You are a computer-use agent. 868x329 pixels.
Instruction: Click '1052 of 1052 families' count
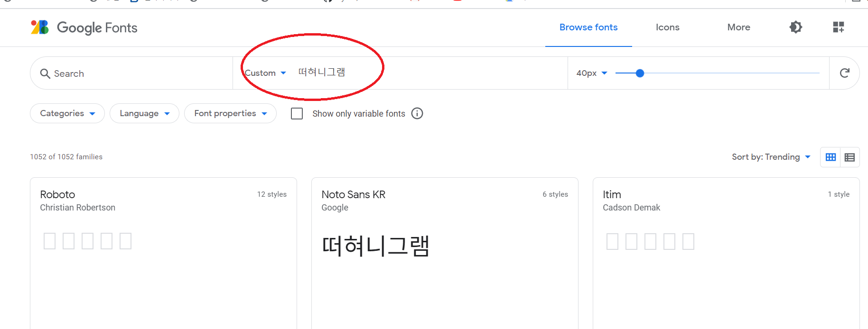pyautogui.click(x=66, y=157)
